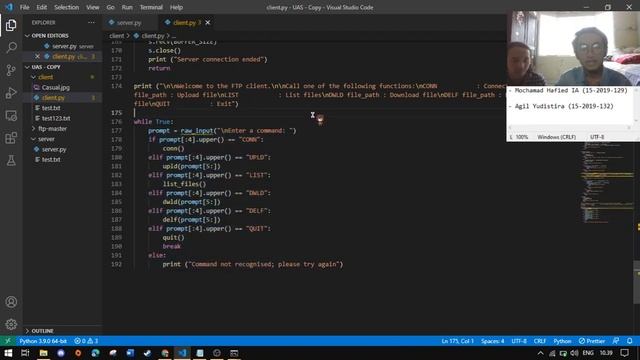This screenshot has width=640, height=360.
Task: Close the client.py editor tab
Action: tap(208, 22)
